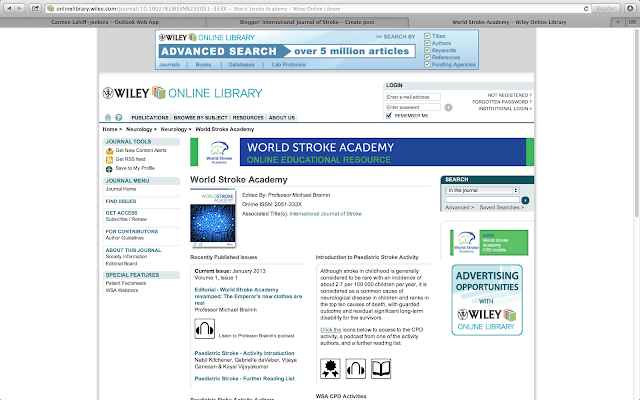The image size is (640, 400).
Task: Go back with the browser back arrow
Action: tap(9, 8)
